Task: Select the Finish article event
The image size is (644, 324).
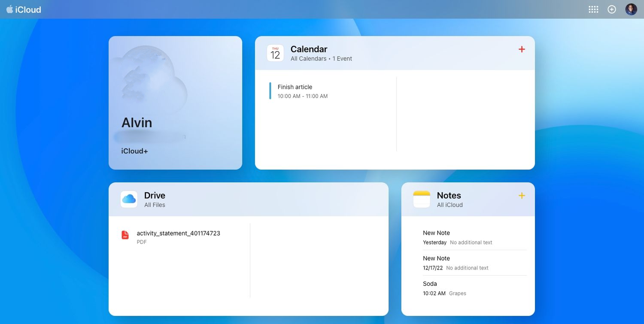Action: click(x=301, y=91)
